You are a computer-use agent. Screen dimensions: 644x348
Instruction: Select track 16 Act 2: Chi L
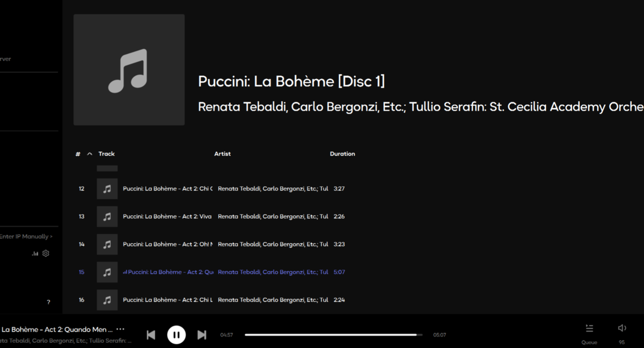[215, 300]
